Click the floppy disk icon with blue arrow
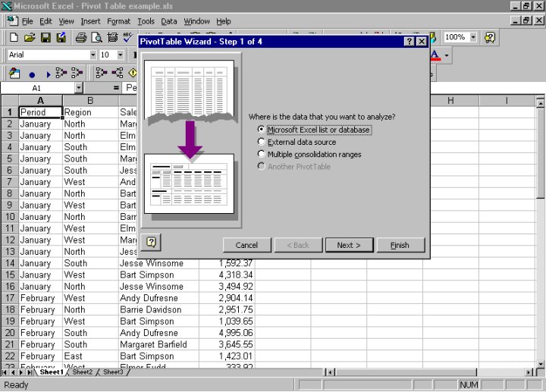Screen dimensions: 546x392 pyautogui.click(x=61, y=37)
